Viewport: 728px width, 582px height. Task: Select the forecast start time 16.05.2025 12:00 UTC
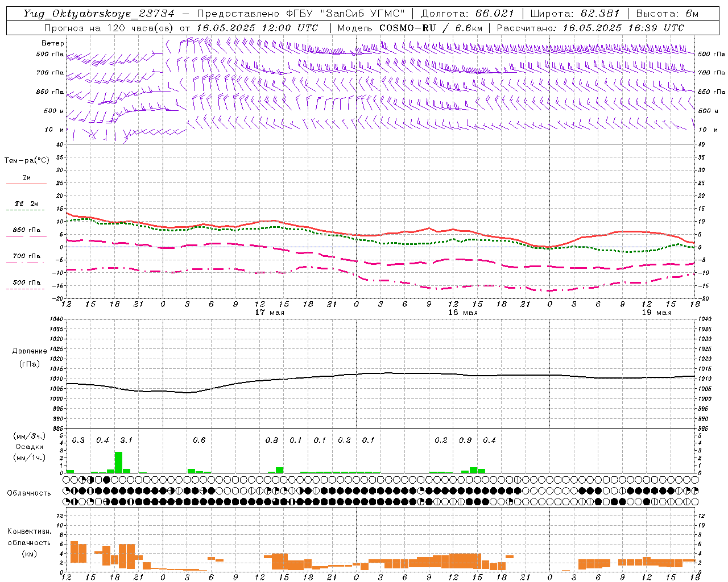[257, 28]
